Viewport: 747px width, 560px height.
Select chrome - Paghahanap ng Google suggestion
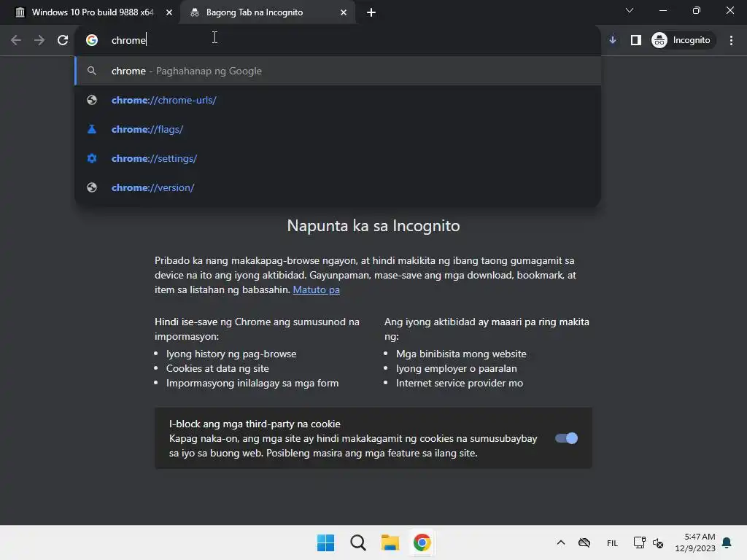click(x=338, y=71)
